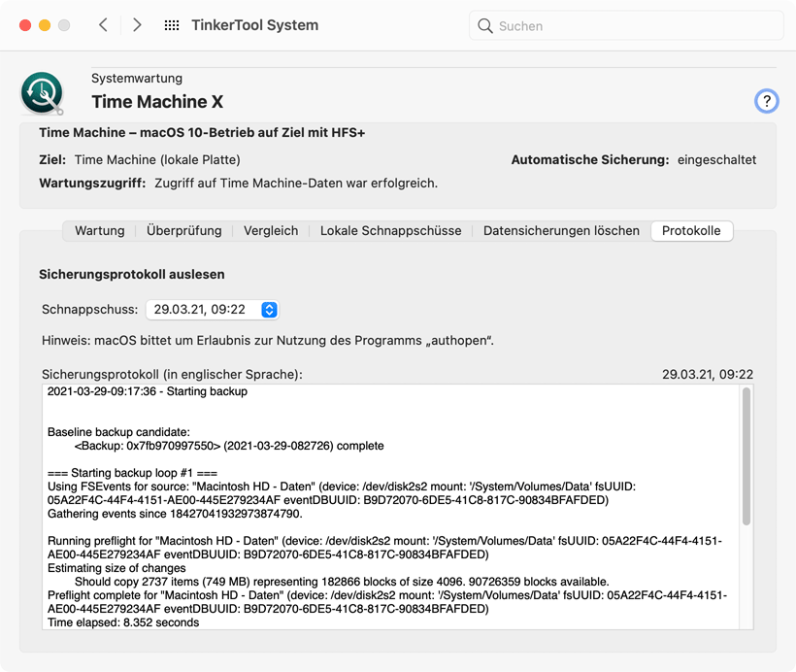Click the 'Schnappschuss:' label
Viewport: 796px width, 672px height.
coord(89,310)
